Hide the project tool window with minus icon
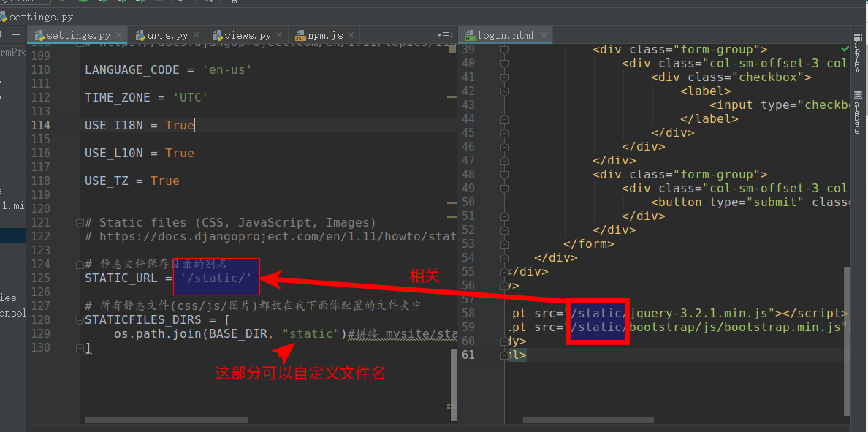Screen dimensions: 868x432 [x=16, y=34]
